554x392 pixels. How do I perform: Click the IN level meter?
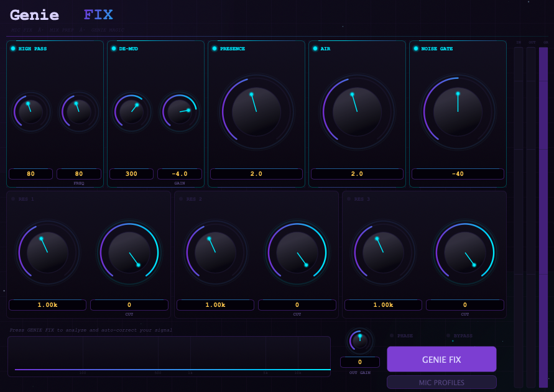click(x=519, y=217)
